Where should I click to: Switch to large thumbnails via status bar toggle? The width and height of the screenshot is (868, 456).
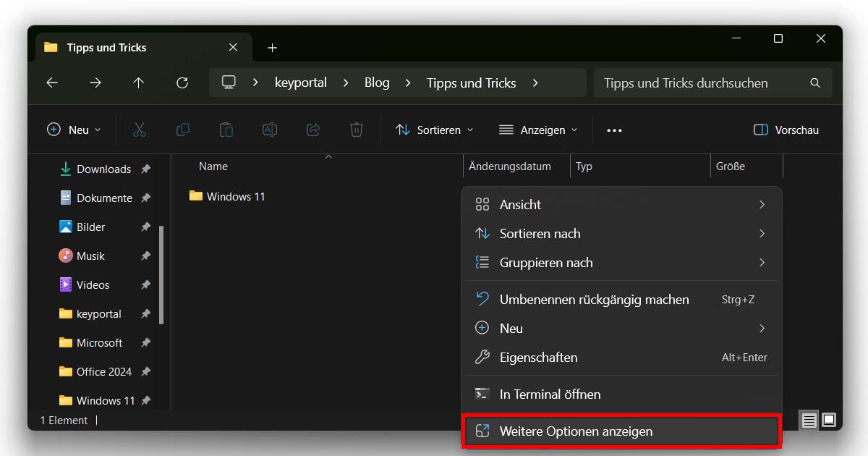(827, 420)
